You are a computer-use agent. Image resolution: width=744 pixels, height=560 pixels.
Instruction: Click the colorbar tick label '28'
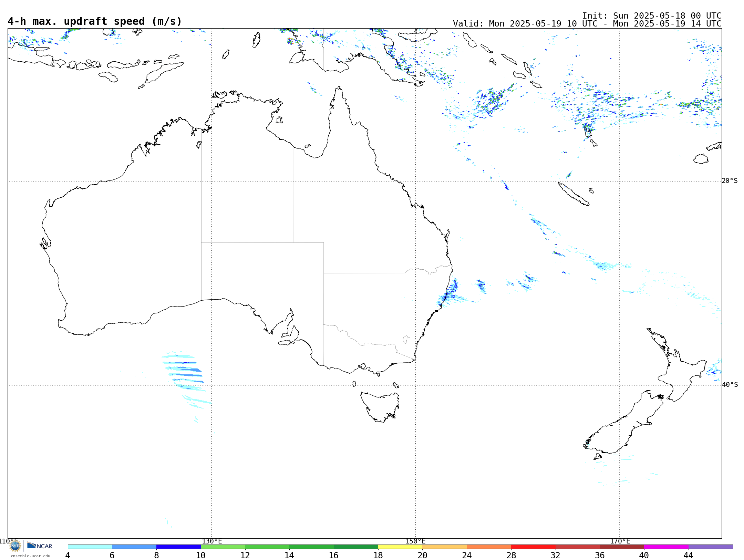pos(511,556)
